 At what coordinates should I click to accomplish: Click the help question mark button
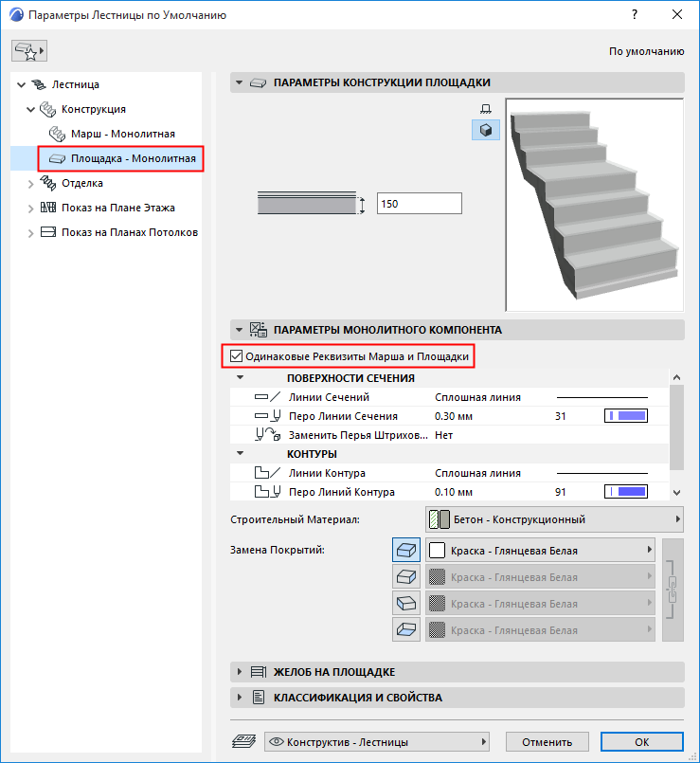point(635,14)
